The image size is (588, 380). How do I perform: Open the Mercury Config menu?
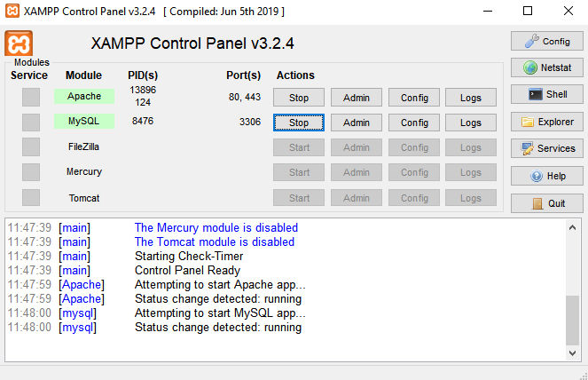click(414, 172)
